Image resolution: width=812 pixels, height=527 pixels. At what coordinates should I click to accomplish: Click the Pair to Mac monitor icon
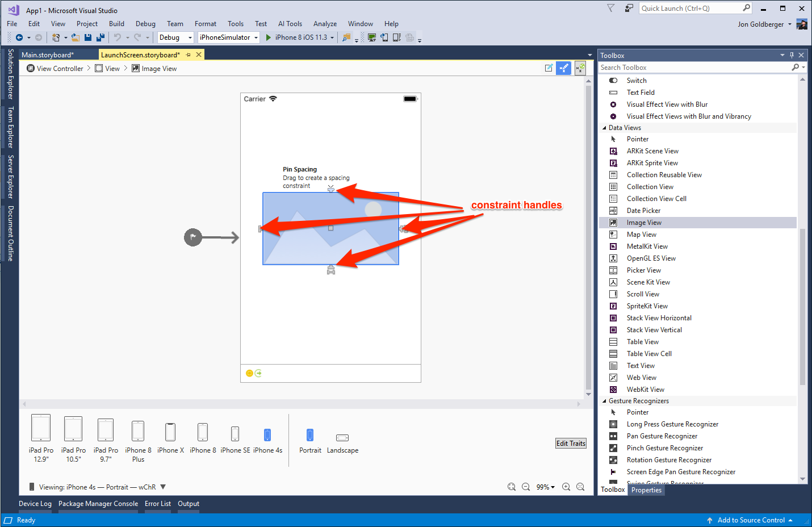pyautogui.click(x=372, y=37)
